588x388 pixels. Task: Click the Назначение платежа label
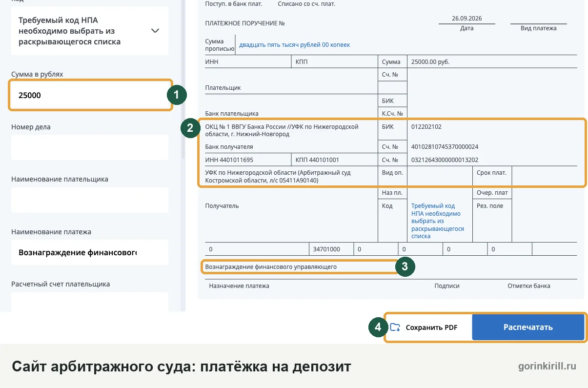(x=239, y=286)
